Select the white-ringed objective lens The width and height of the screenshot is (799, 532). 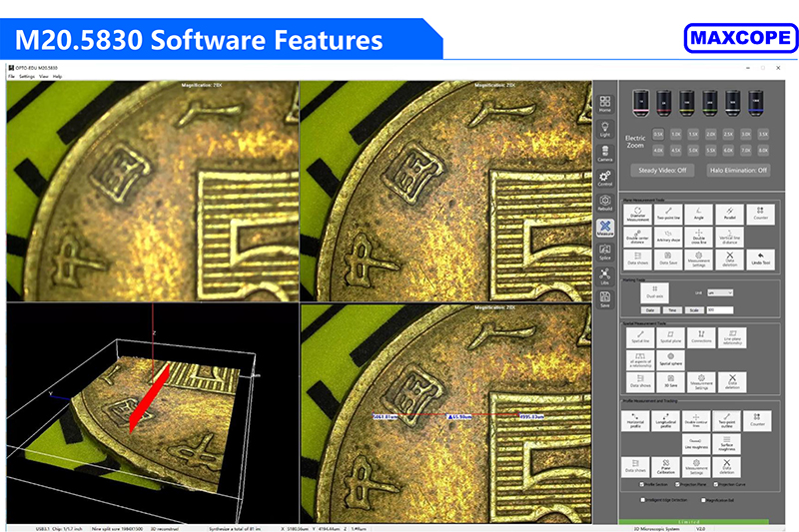[733, 103]
